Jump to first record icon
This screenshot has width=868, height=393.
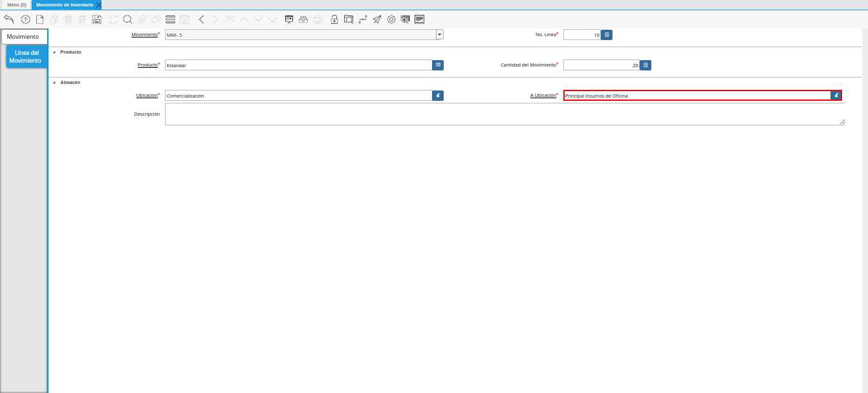click(x=230, y=19)
